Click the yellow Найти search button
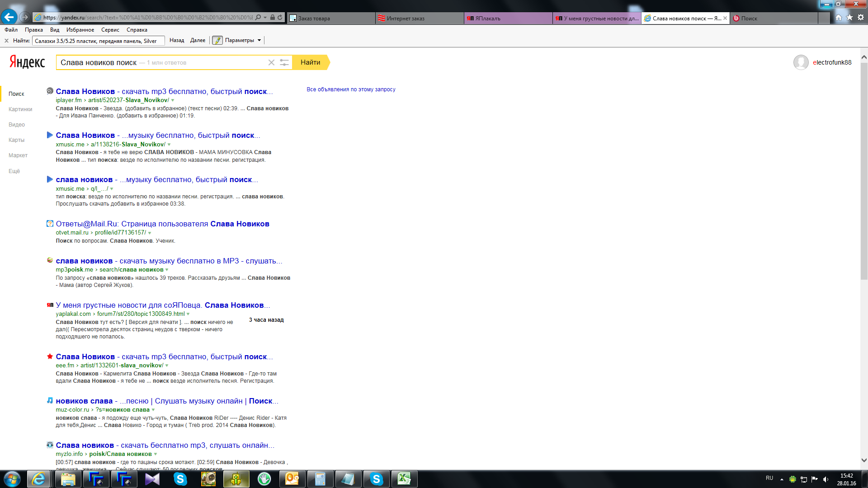 click(x=311, y=62)
